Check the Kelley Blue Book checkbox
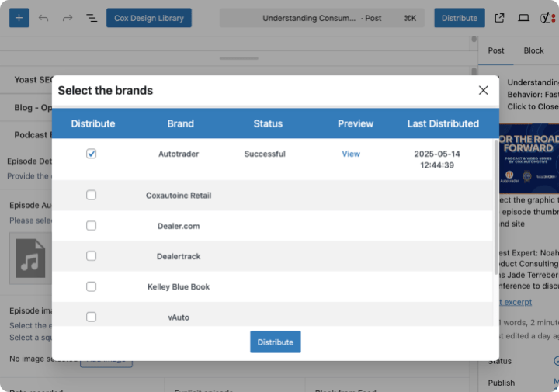 click(92, 286)
